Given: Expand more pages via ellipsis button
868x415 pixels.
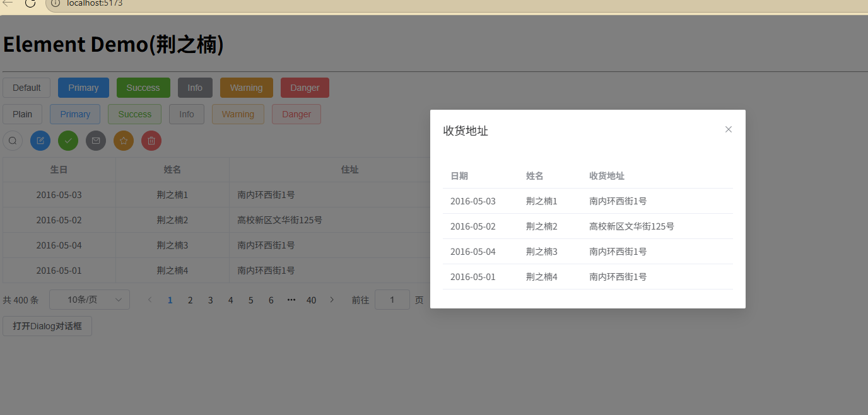Looking at the screenshot, I should (x=291, y=300).
